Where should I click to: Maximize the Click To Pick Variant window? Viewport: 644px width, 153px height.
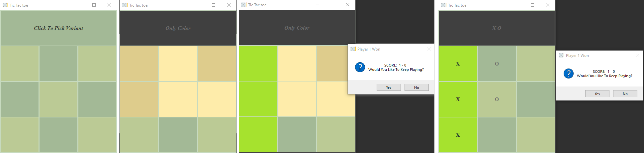coord(94,5)
